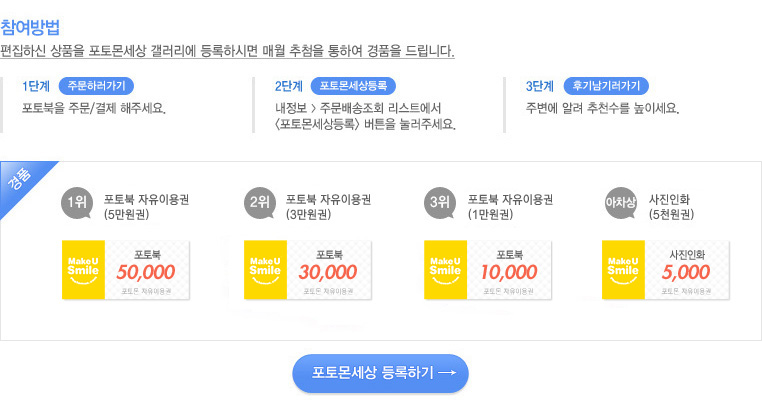Click the 아차상 badge icon
Viewport: 762px width, 420px height.
(x=621, y=203)
